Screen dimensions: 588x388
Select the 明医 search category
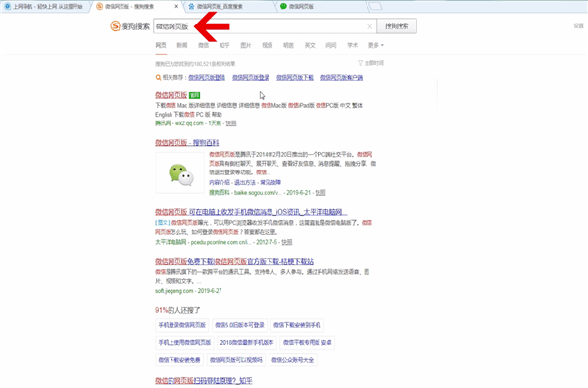288,45
